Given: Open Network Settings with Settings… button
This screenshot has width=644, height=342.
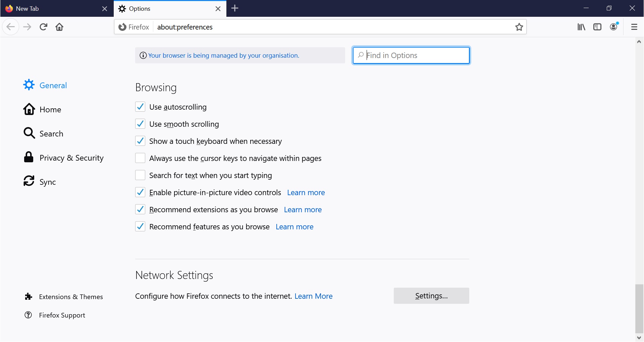Looking at the screenshot, I should point(431,296).
